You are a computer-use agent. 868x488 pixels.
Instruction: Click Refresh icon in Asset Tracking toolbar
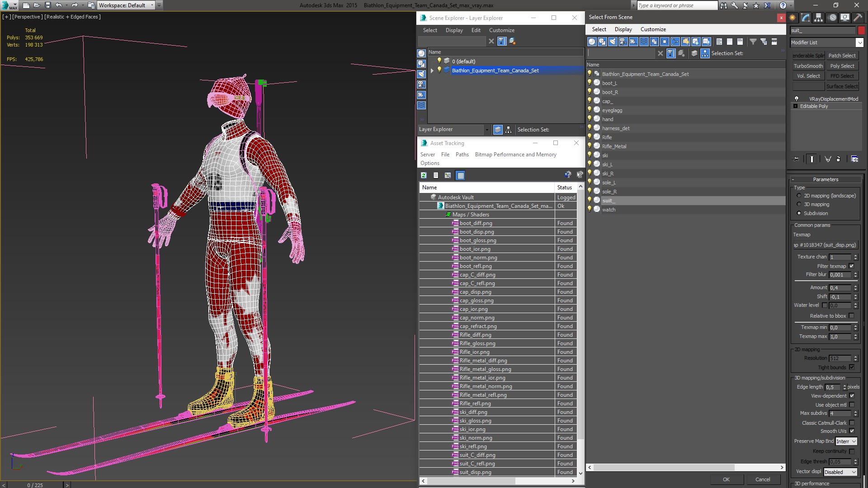click(424, 175)
